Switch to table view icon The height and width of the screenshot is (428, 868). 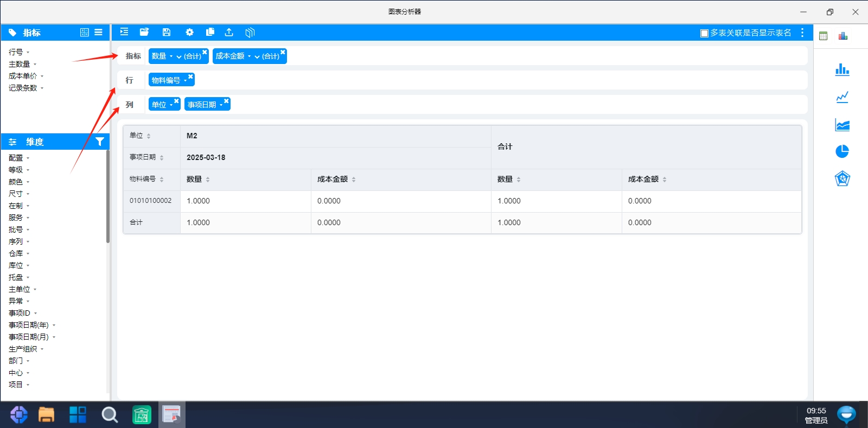tap(823, 36)
